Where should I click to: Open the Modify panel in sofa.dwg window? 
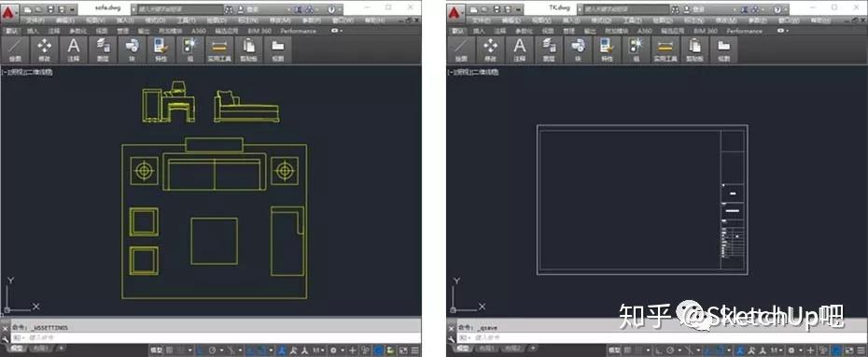click(44, 50)
